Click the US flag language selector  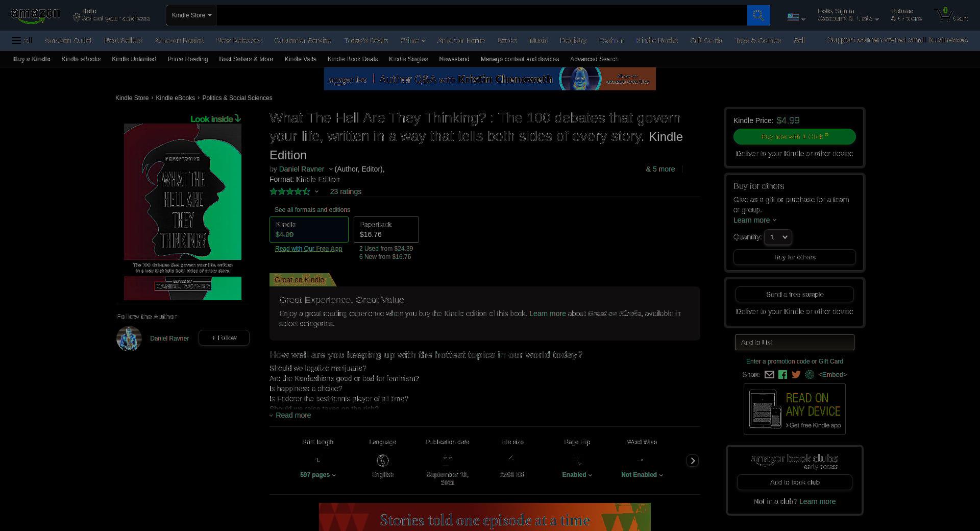coord(796,17)
